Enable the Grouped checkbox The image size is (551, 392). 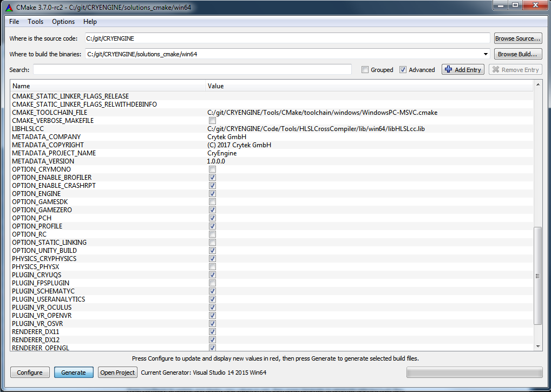[x=365, y=70]
